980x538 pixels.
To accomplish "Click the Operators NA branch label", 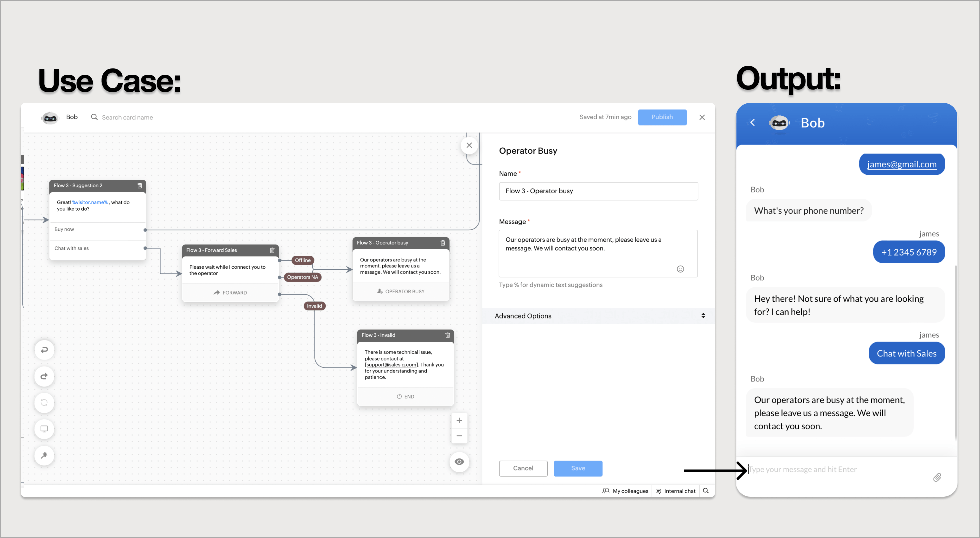I will click(x=302, y=277).
